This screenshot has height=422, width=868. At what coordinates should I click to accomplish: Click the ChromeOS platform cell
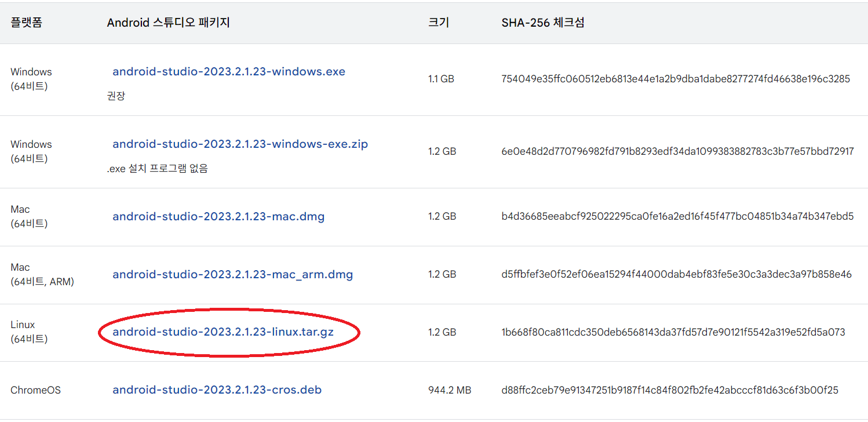(x=35, y=390)
